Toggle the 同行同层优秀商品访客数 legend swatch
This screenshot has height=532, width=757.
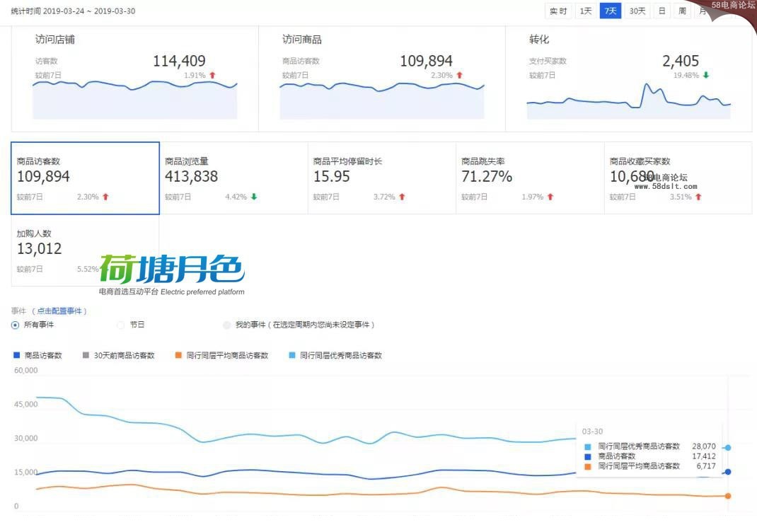[292, 355]
